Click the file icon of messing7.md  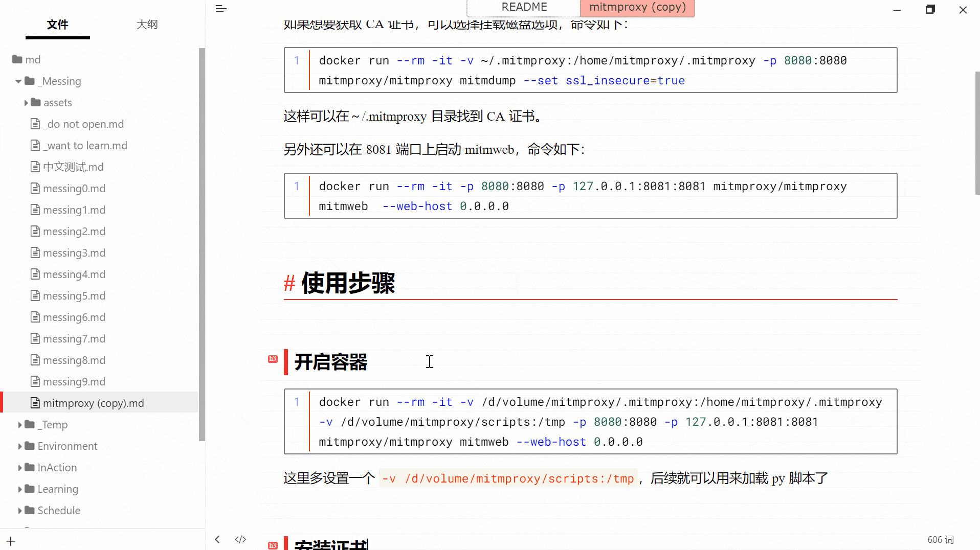(34, 338)
